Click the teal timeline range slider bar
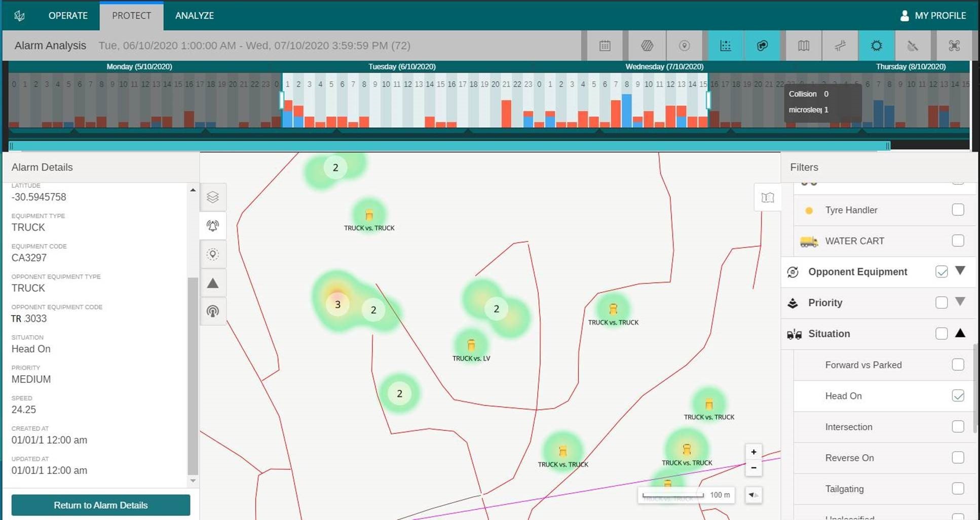Image resolution: width=980 pixels, height=520 pixels. click(449, 146)
